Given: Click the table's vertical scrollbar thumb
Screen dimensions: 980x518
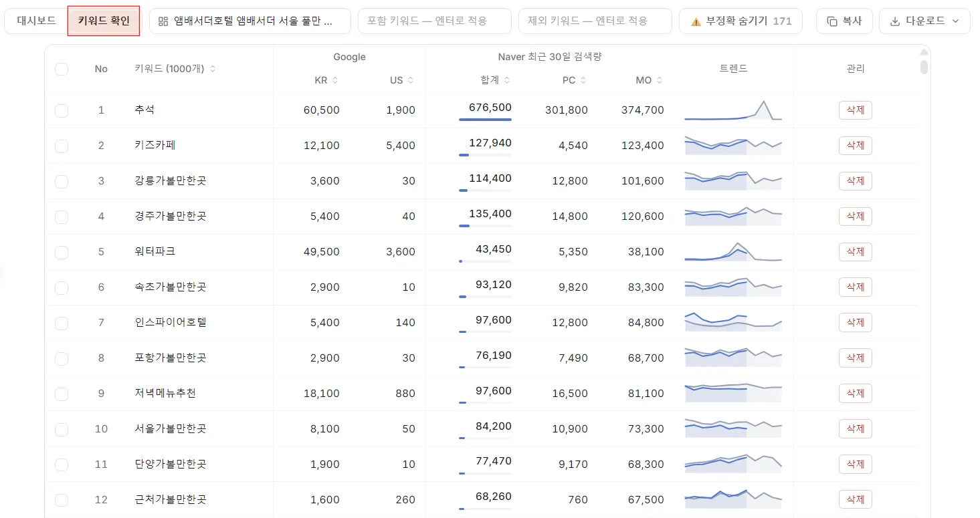Looking at the screenshot, I should 924,67.
